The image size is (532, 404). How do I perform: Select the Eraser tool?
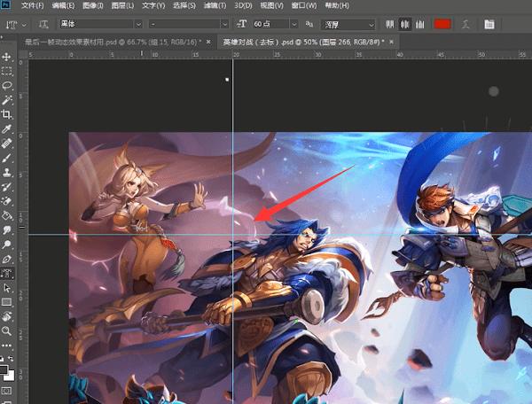point(6,201)
